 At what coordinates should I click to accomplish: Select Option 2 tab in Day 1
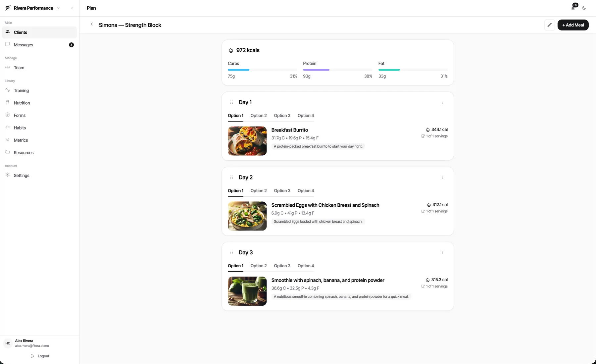pyautogui.click(x=259, y=116)
